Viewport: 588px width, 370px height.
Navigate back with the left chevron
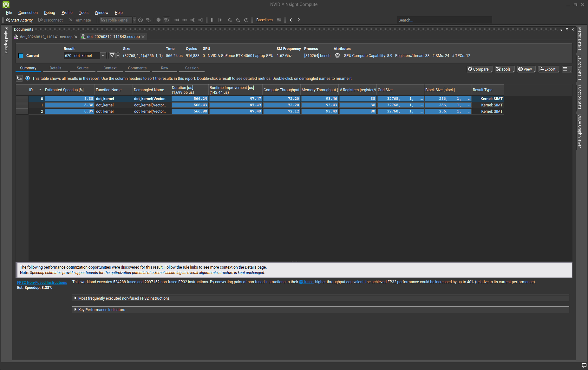click(291, 20)
